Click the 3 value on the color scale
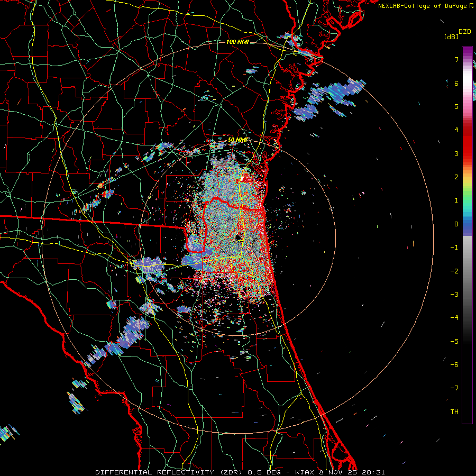 [456, 153]
